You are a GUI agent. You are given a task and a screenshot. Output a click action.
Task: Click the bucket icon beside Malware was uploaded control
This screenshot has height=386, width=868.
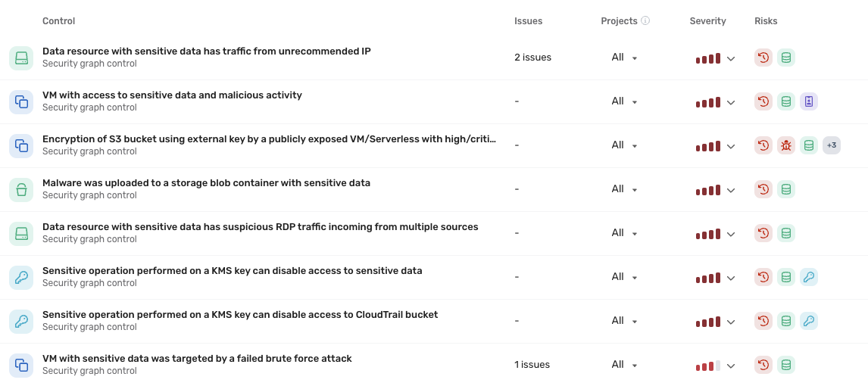[21, 190]
